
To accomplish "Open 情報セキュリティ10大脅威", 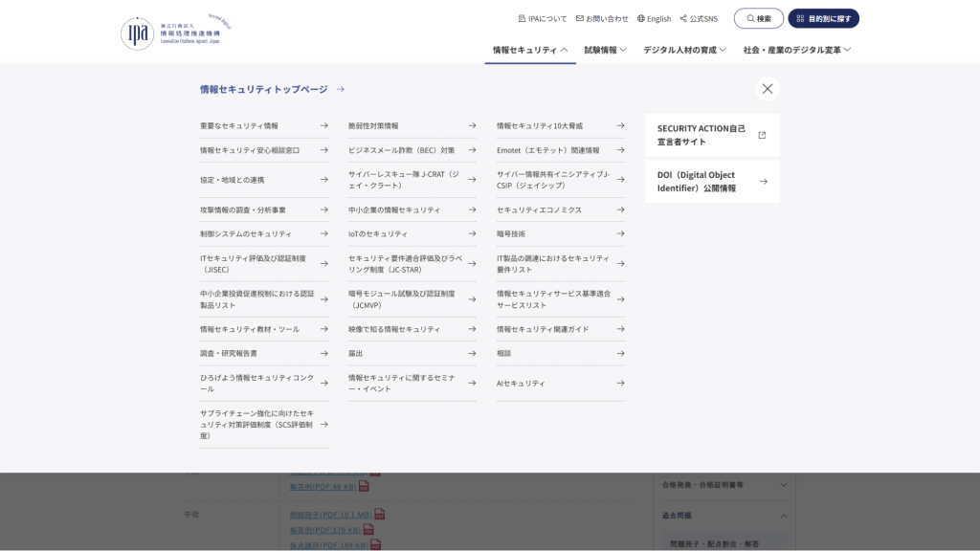I will coord(561,125).
